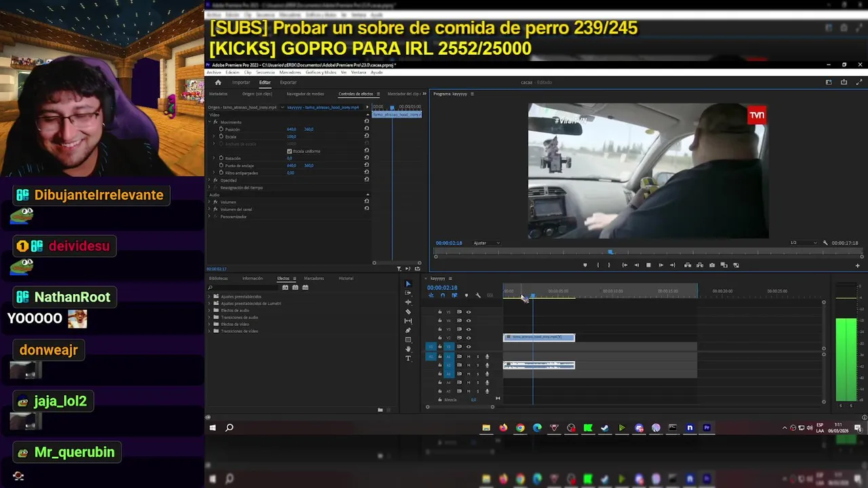This screenshot has width=868, height=488.
Task: Select the video clip on track V2
Action: (539, 338)
